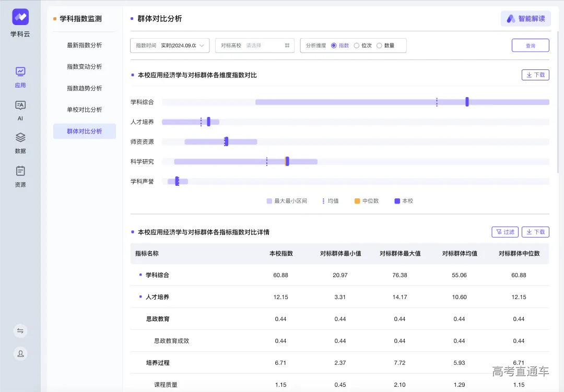Switch to 指数趋势分析 menu item
564x392 pixels.
point(85,88)
